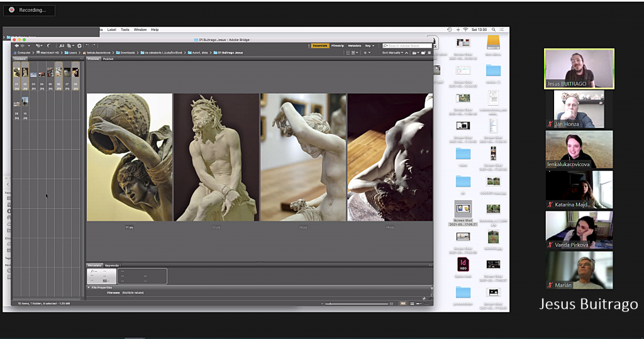644x339 pixels.
Task: Click the Open in Camera Raw round icon
Action: [x=79, y=46]
